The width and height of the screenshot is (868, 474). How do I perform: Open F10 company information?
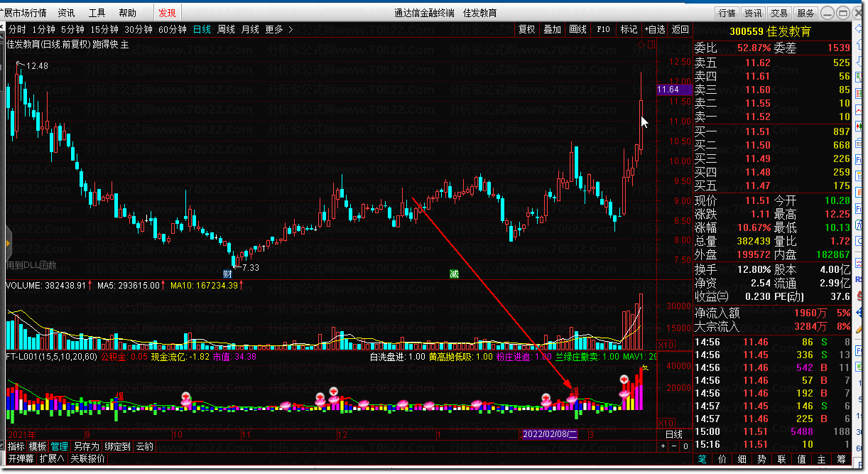click(604, 29)
